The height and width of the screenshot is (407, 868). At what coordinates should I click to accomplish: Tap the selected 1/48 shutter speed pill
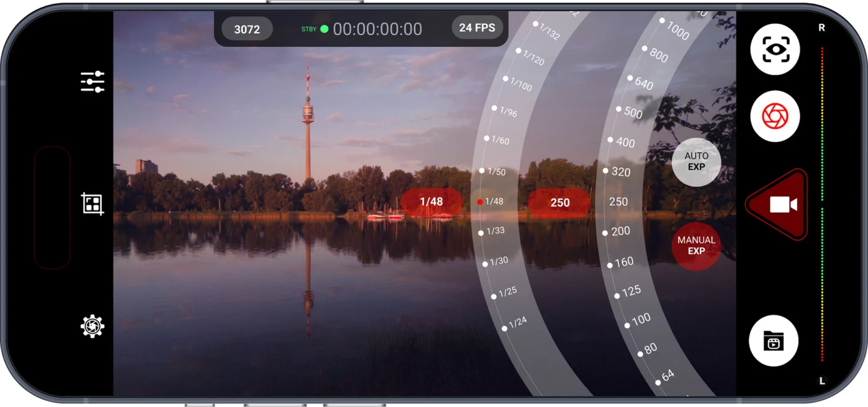pos(432,202)
